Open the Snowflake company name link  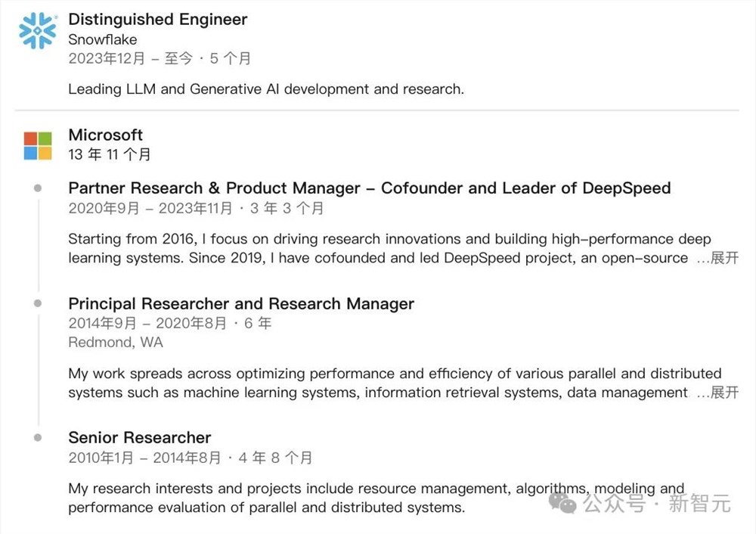tap(102, 39)
